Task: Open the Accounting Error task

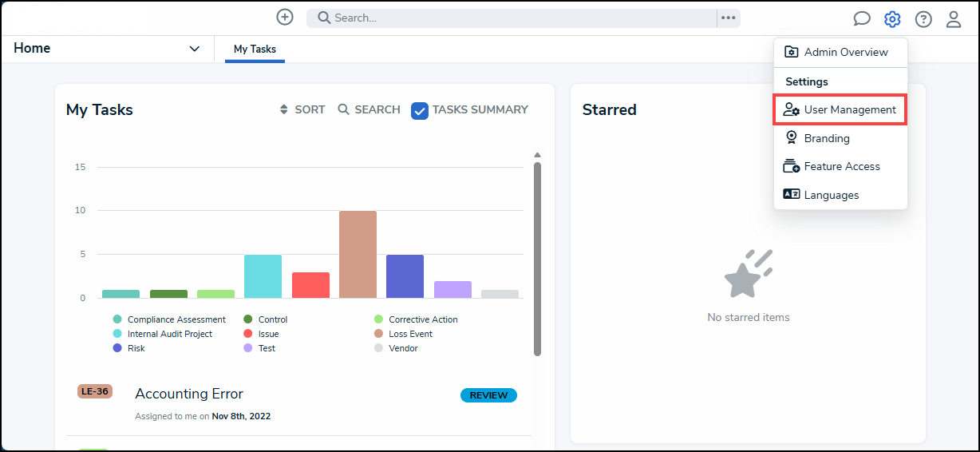Action: pos(189,394)
